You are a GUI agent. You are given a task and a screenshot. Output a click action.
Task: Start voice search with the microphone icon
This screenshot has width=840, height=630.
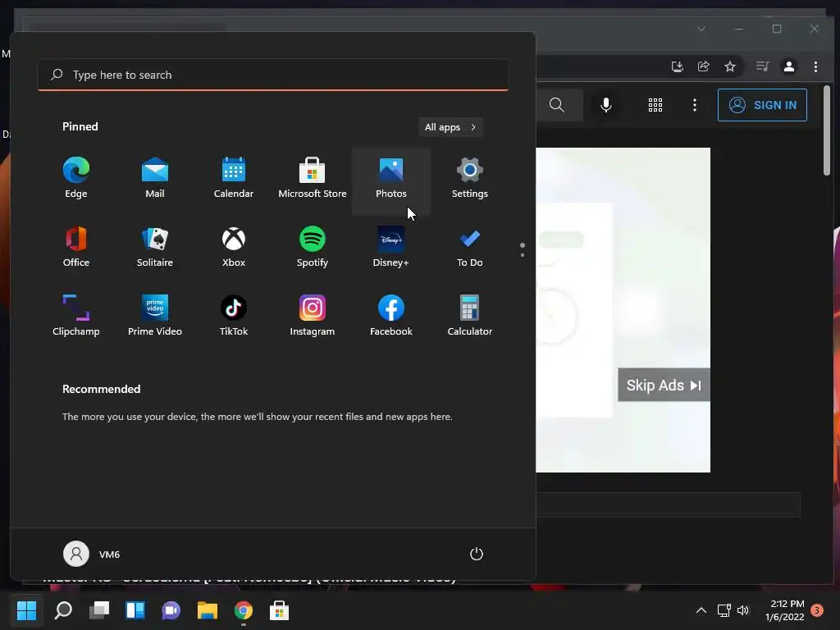click(x=606, y=105)
